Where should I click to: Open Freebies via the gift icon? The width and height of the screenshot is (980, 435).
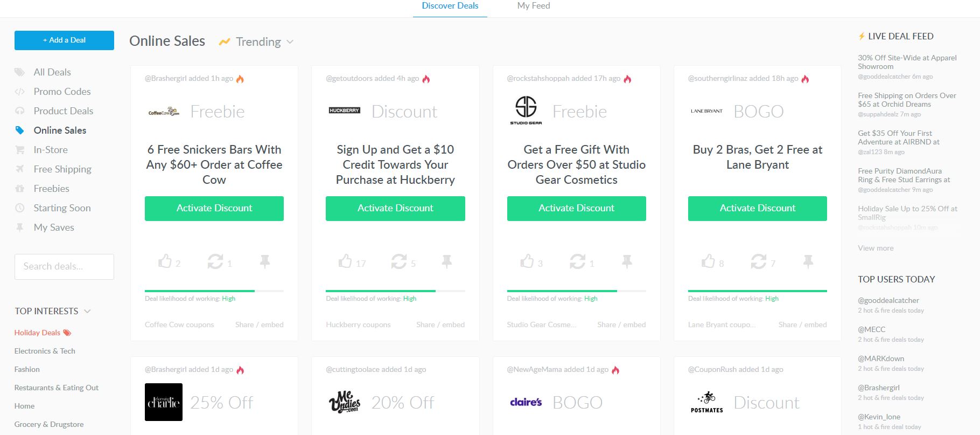(x=19, y=189)
